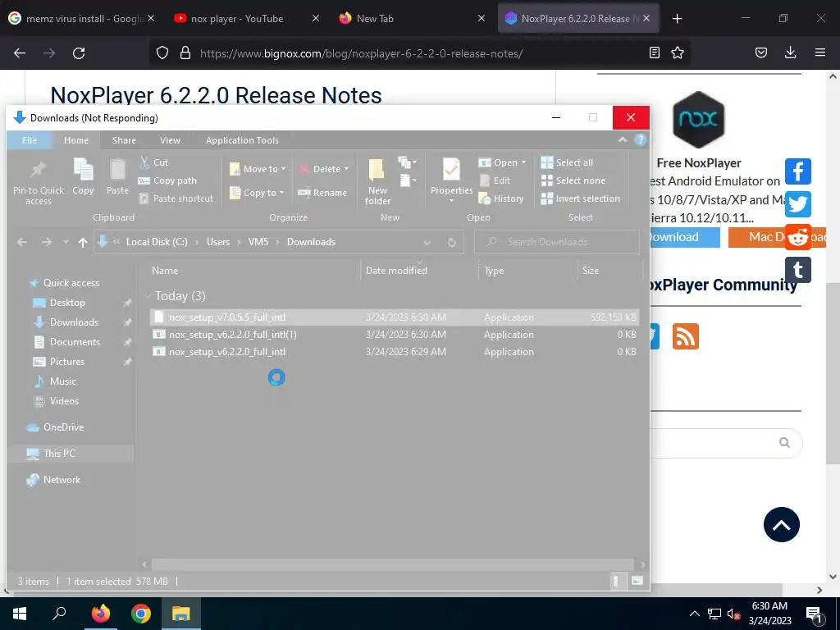Click Invert selection in ribbon
The height and width of the screenshot is (630, 840).
click(x=580, y=199)
